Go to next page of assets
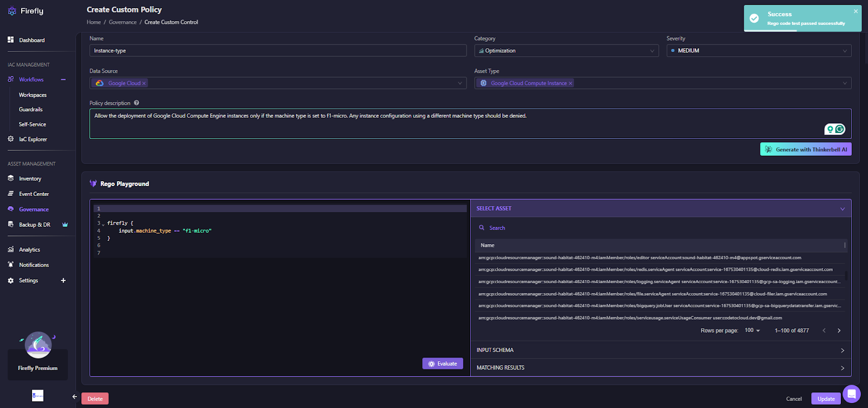 coord(839,330)
